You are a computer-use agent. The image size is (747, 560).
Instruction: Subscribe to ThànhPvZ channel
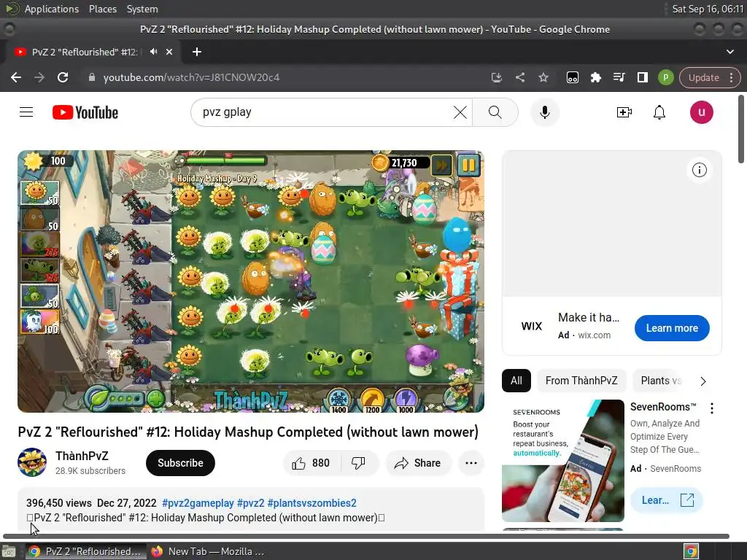(180, 463)
